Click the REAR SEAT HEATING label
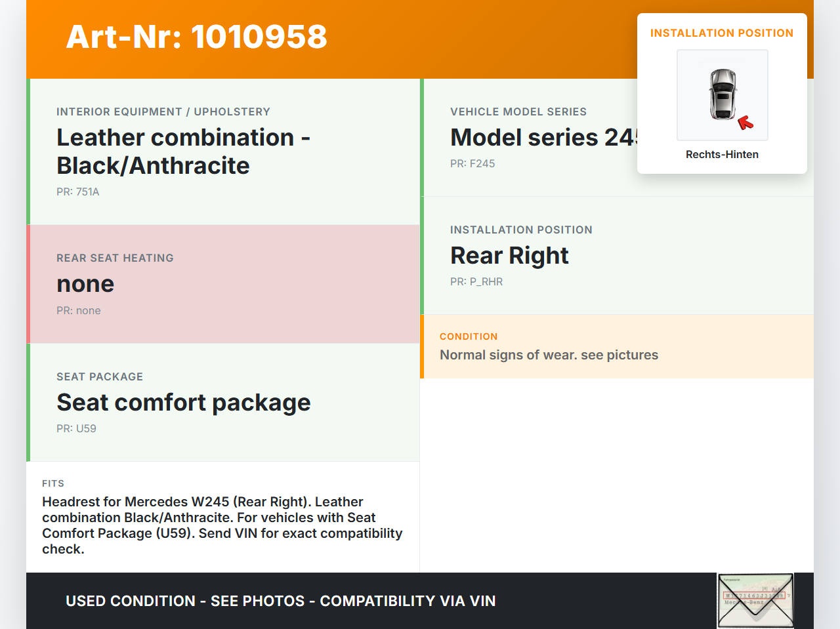 point(115,258)
